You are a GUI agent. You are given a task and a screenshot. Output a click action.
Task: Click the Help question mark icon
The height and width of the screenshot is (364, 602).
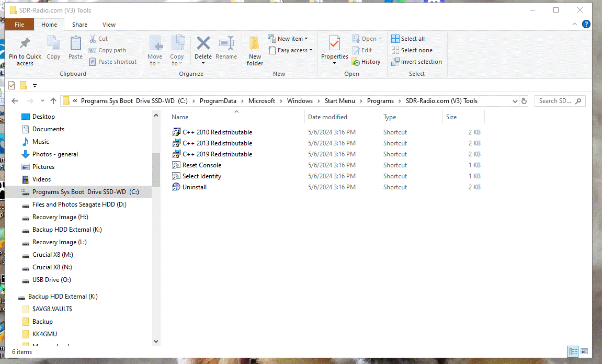click(x=586, y=24)
